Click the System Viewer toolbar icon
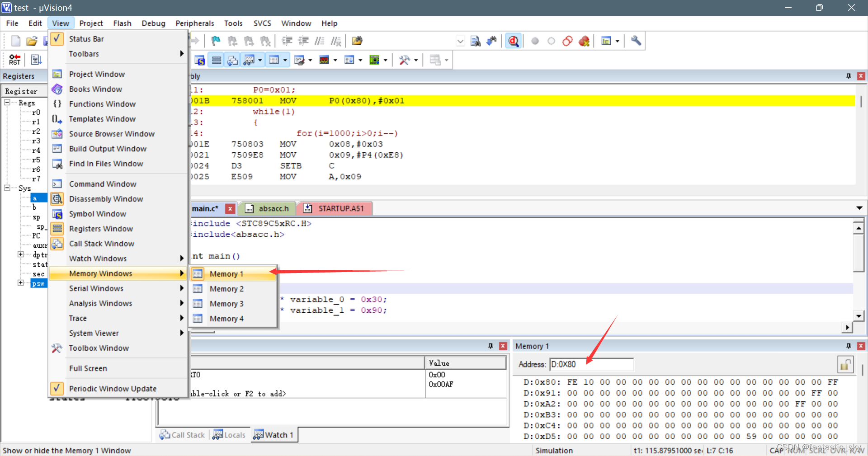868x456 pixels. pyautogui.click(x=374, y=60)
